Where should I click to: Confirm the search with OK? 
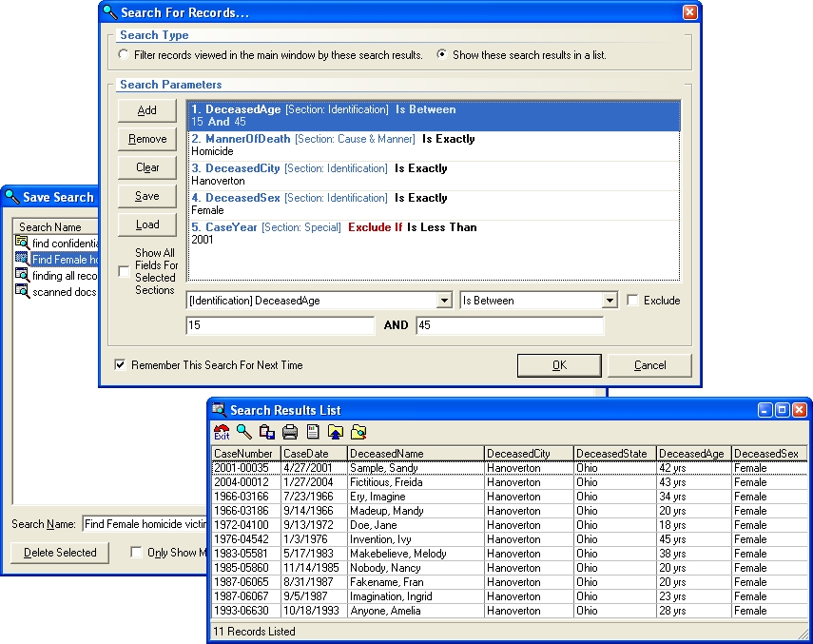click(x=559, y=365)
